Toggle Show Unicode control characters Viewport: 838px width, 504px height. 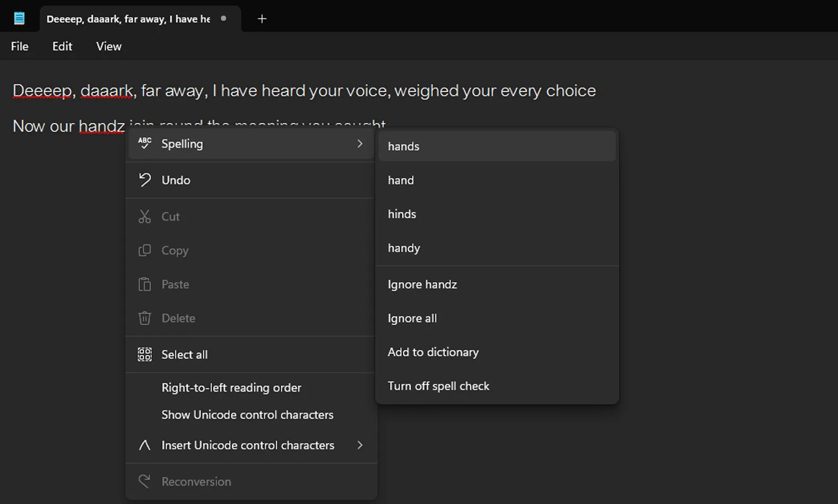pyautogui.click(x=247, y=415)
